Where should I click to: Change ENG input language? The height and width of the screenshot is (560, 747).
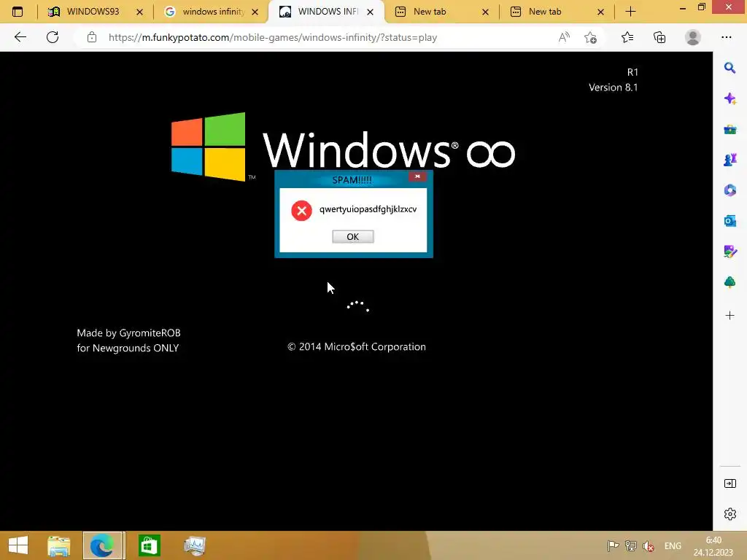(x=673, y=546)
